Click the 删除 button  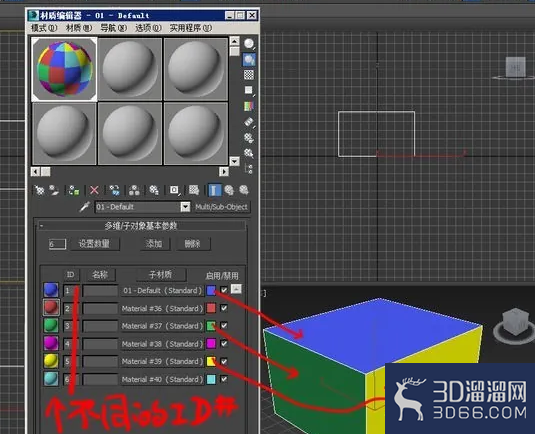point(193,244)
